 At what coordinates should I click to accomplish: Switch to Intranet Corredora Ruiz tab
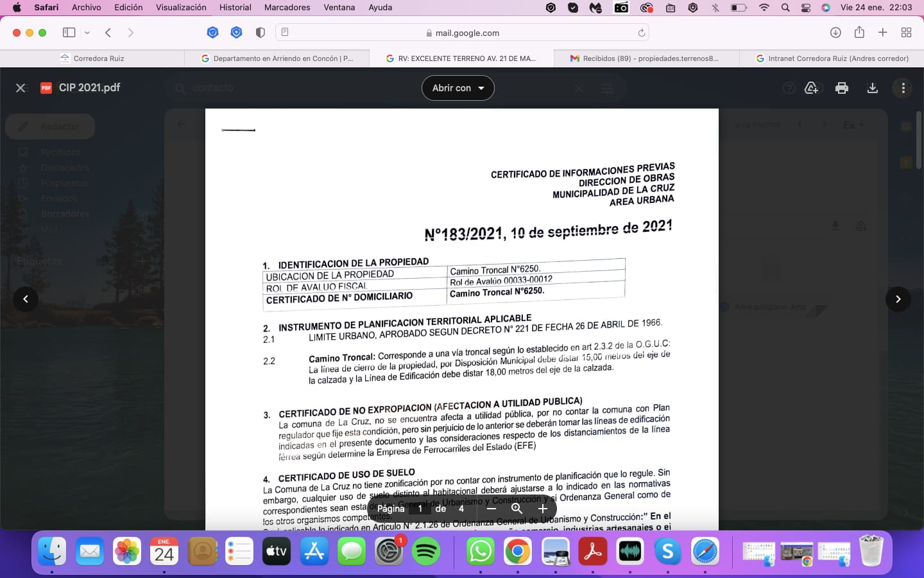point(832,58)
